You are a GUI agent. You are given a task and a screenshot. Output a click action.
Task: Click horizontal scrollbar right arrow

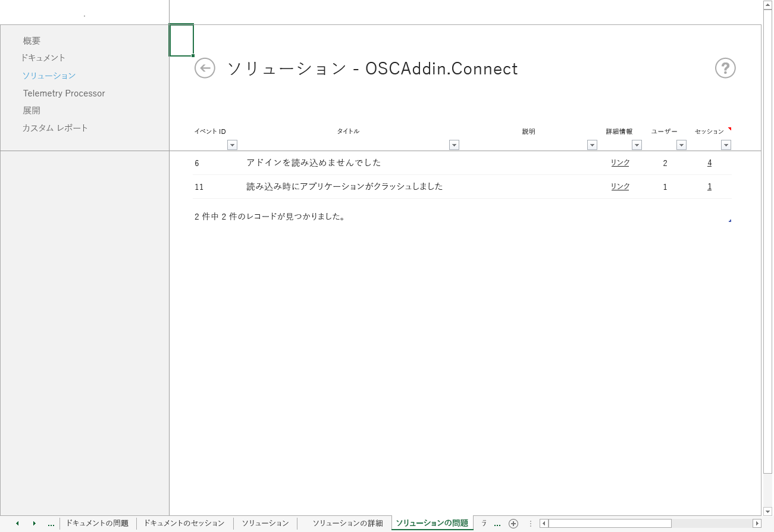(x=757, y=524)
